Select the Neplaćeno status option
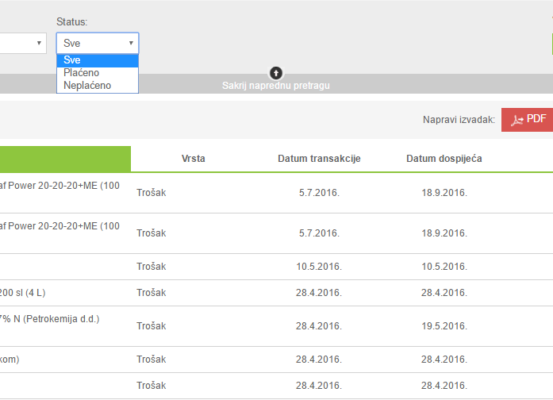The height and width of the screenshot is (400, 553). (97, 85)
